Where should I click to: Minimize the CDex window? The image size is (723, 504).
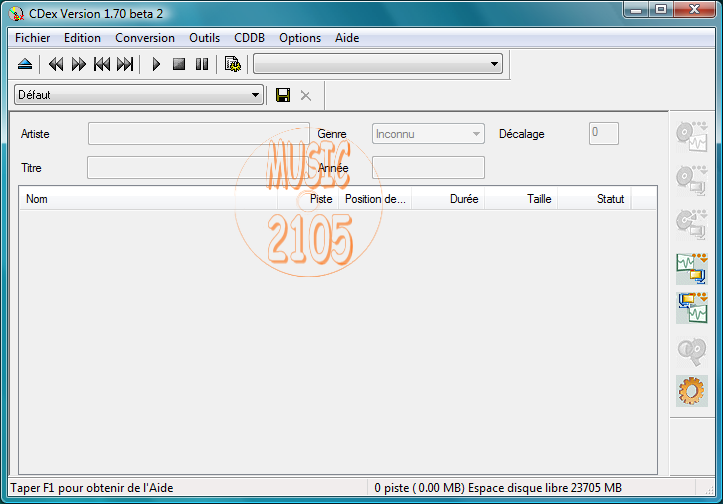pyautogui.click(x=636, y=9)
